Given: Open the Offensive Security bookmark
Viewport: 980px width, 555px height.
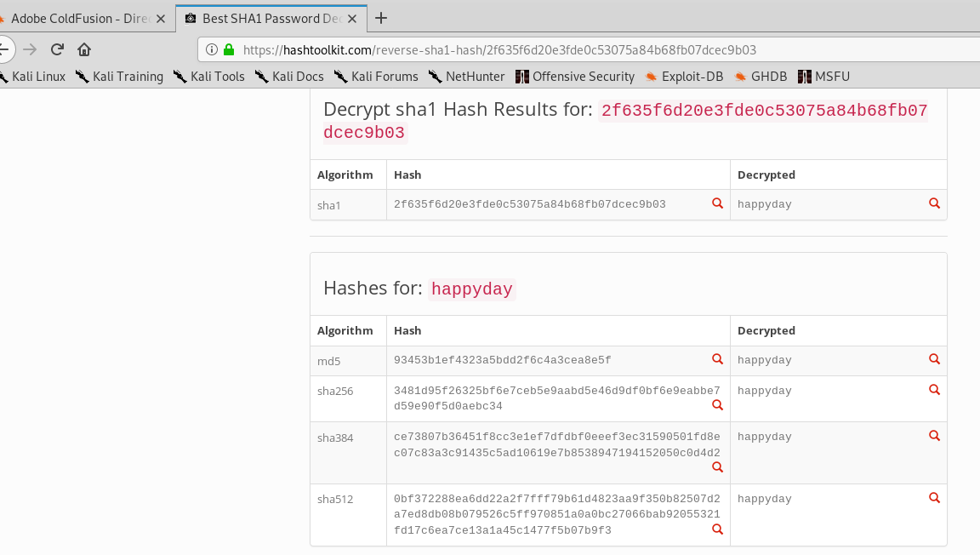Looking at the screenshot, I should pyautogui.click(x=575, y=77).
